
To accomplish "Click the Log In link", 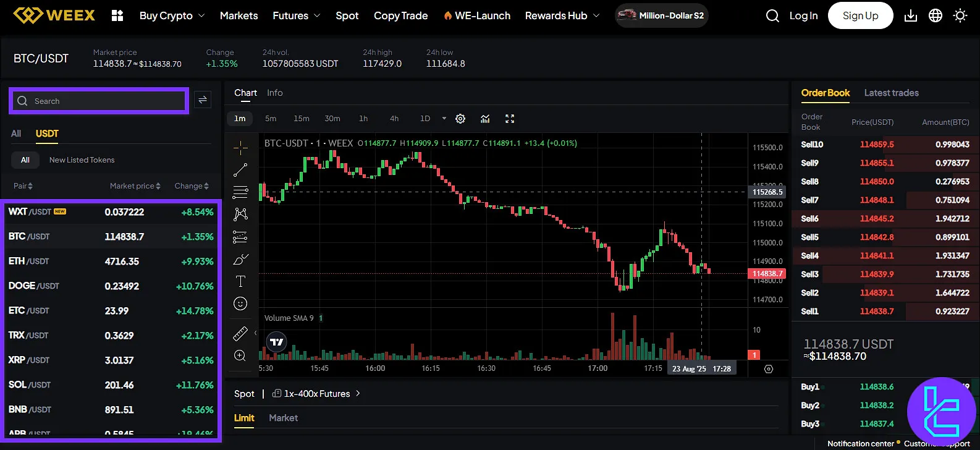I will pyautogui.click(x=803, y=15).
